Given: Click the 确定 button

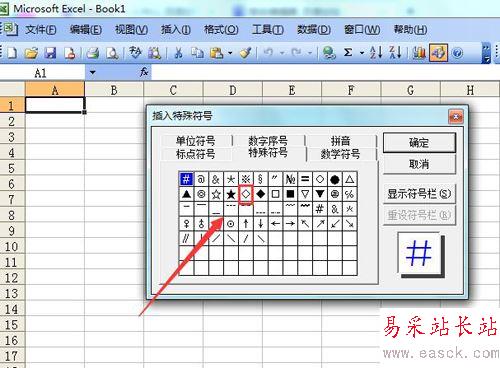Looking at the screenshot, I should point(419,143).
